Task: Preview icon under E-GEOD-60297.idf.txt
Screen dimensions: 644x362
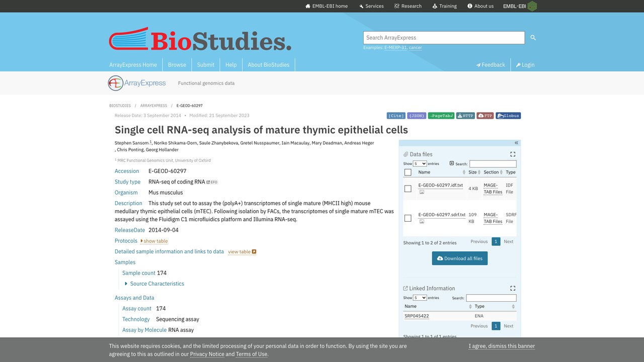Action: (422, 192)
